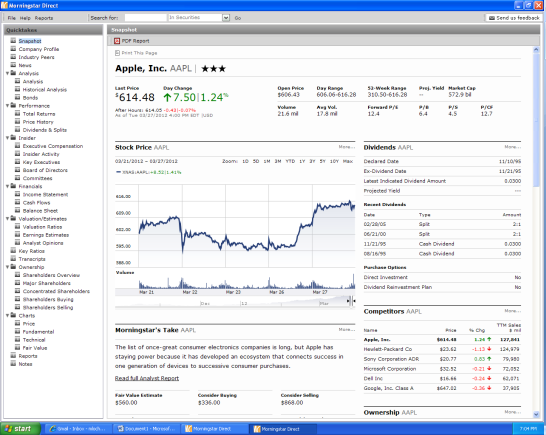
Task: Set chart zoom to 1D
Action: [x=245, y=161]
